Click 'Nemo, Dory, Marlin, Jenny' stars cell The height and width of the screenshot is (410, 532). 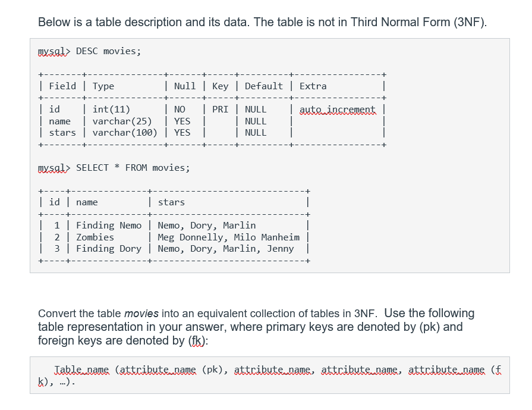pos(226,249)
